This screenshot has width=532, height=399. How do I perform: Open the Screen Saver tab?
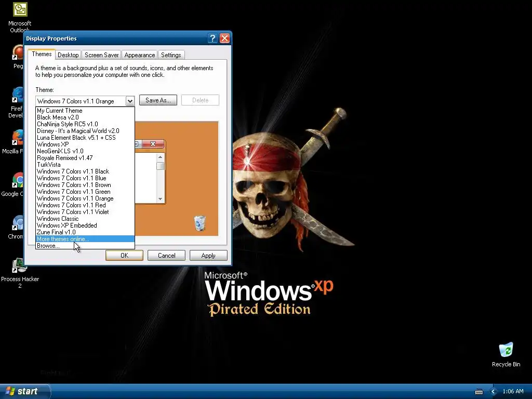[x=101, y=55]
